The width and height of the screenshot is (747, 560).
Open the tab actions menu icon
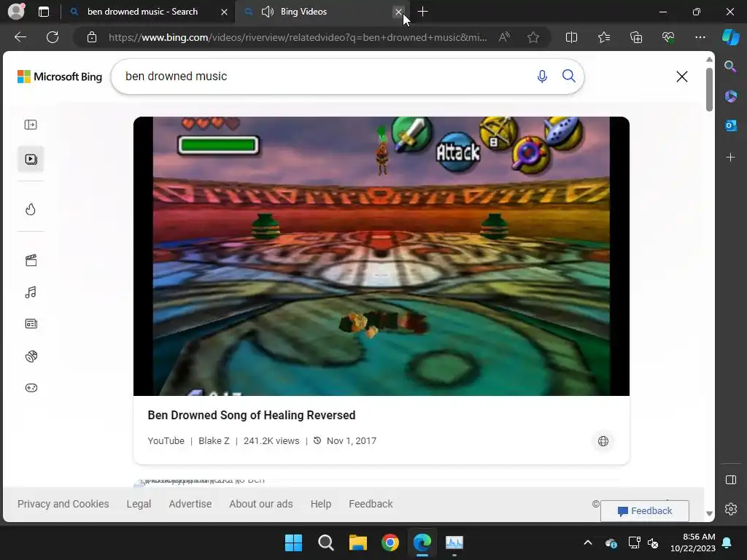coord(44,12)
